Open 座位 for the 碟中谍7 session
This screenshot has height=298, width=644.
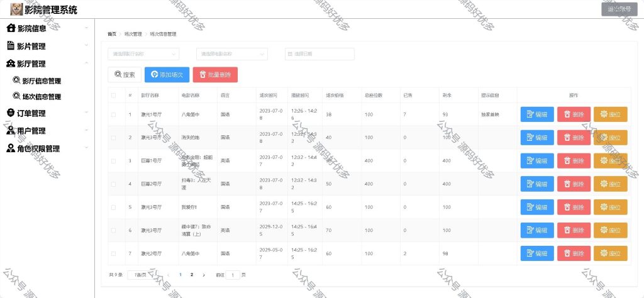click(610, 230)
